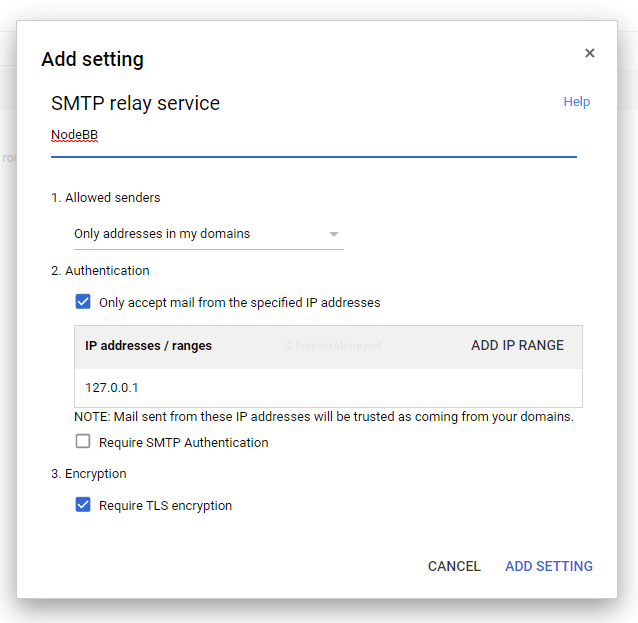The height and width of the screenshot is (623, 638).
Task: Click the NOTE about trusted IP addresses
Action: 324,417
